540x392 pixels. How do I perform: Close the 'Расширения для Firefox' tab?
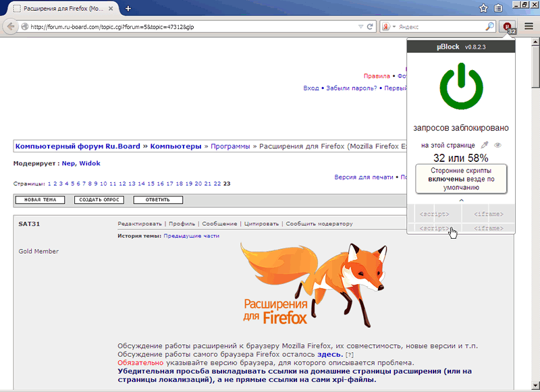[111, 9]
